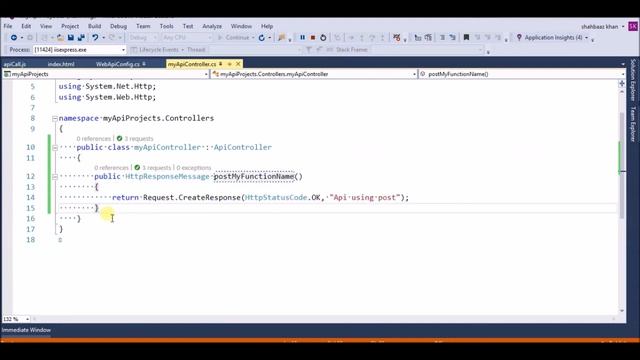This screenshot has width=640, height=360.
Task: Open the Build menu
Action: 94,26
